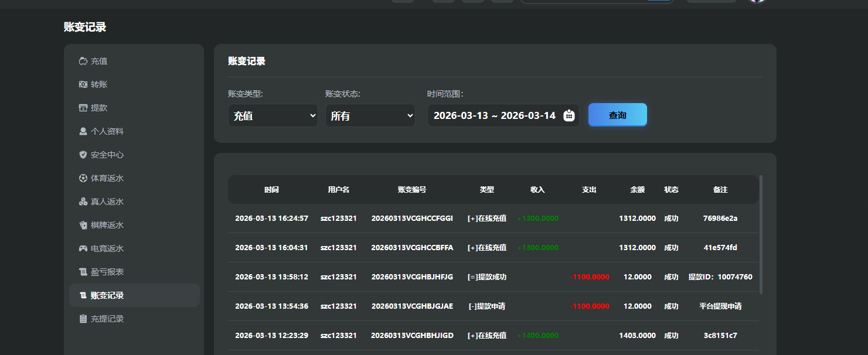Click the 个人资料 profile person icon
The width and height of the screenshot is (868, 355).
[83, 131]
